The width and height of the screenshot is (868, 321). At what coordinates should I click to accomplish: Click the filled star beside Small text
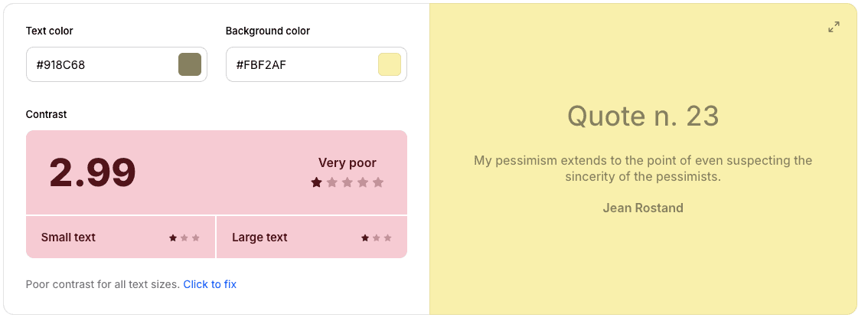[x=173, y=237]
